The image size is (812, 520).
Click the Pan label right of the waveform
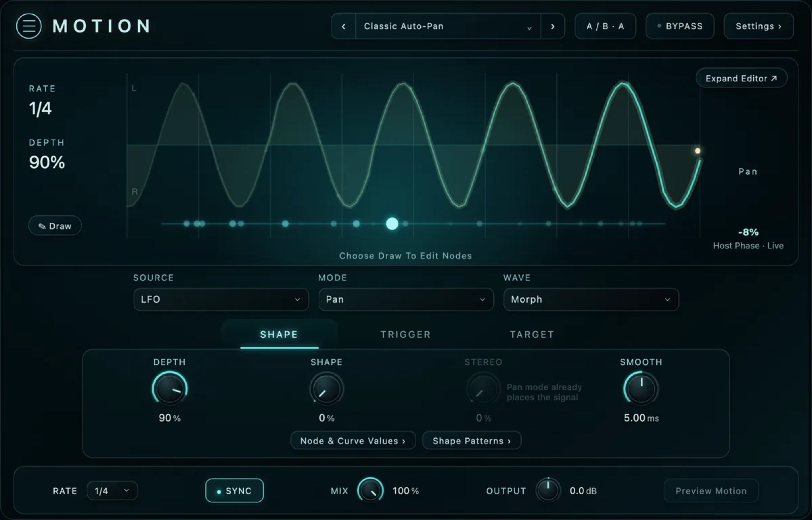(748, 172)
